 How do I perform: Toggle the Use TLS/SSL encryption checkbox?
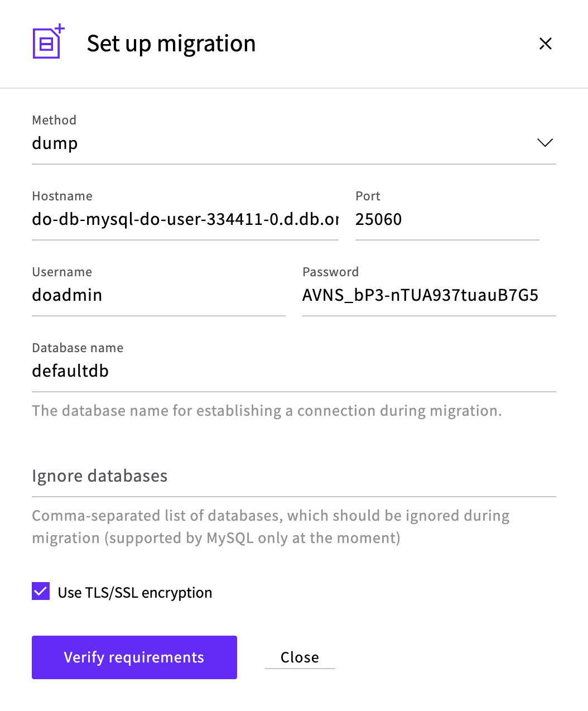[x=41, y=591]
